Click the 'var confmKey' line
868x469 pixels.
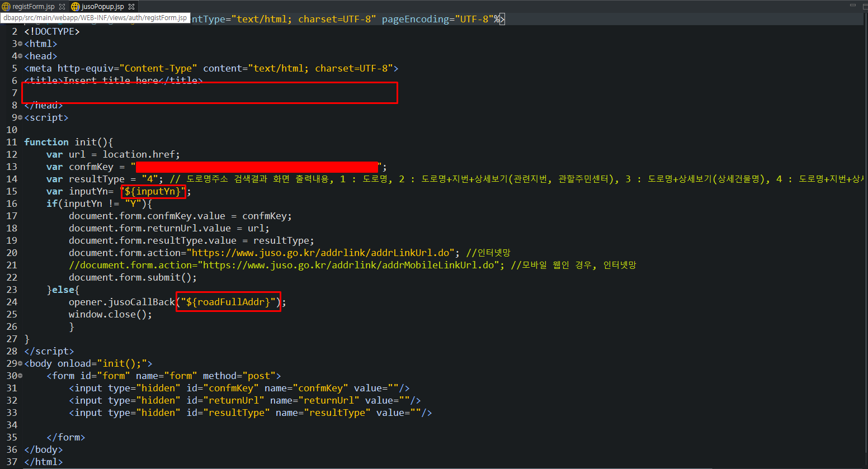pyautogui.click(x=216, y=167)
